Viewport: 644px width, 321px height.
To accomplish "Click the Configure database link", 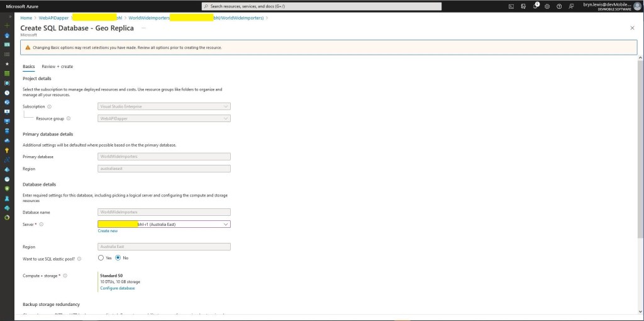I will point(118,288).
